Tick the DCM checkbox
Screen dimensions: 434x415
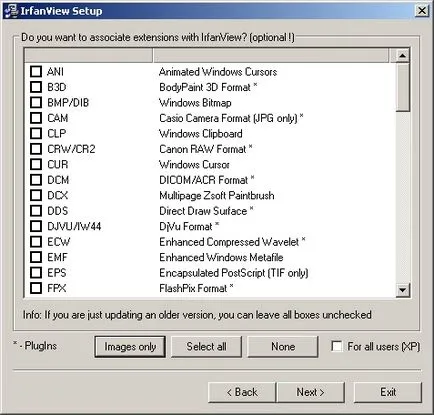pyautogui.click(x=36, y=180)
